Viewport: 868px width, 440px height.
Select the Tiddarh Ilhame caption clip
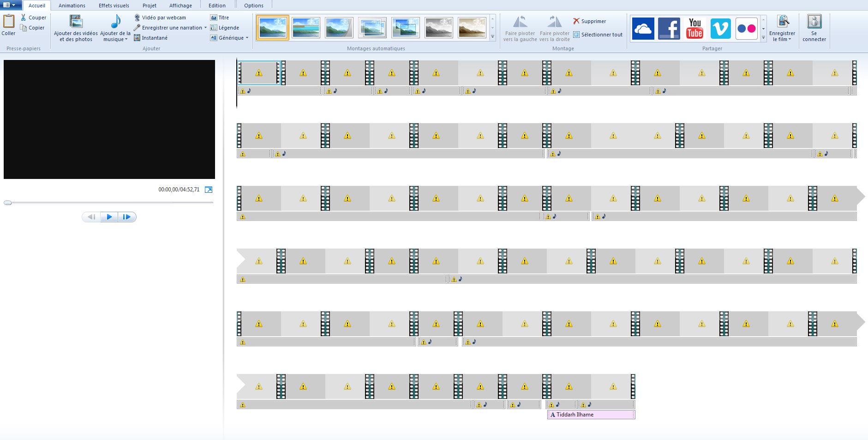pos(591,415)
